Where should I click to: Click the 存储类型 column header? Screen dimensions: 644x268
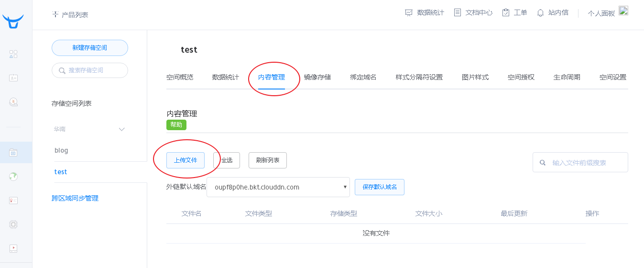point(344,213)
